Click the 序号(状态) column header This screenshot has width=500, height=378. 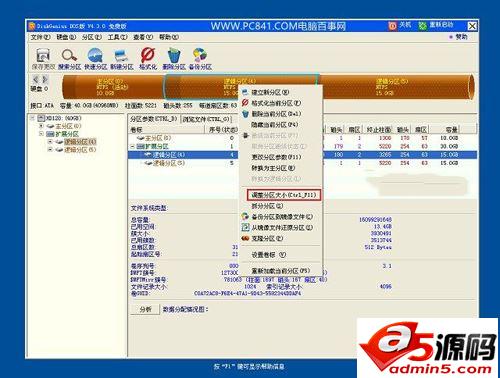(x=222, y=130)
